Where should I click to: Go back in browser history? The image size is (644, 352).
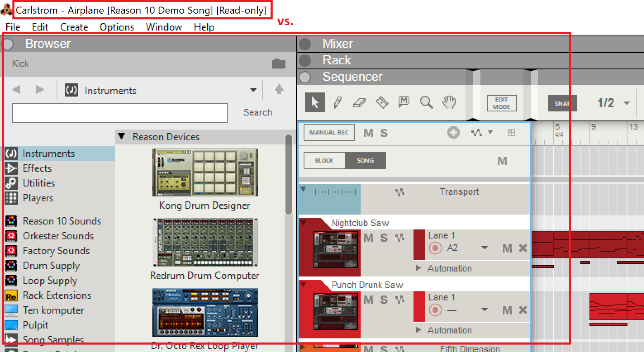point(17,90)
